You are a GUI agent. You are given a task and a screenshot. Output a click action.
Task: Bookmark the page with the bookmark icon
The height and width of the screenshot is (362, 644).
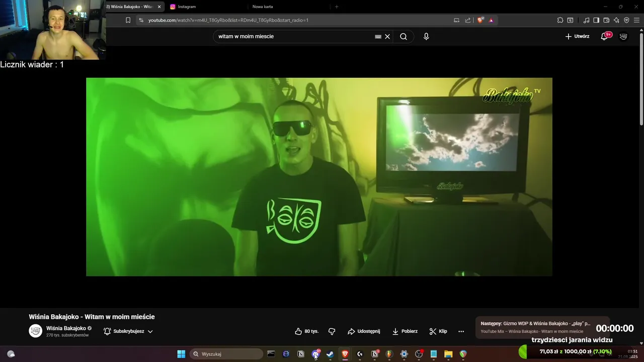128,20
